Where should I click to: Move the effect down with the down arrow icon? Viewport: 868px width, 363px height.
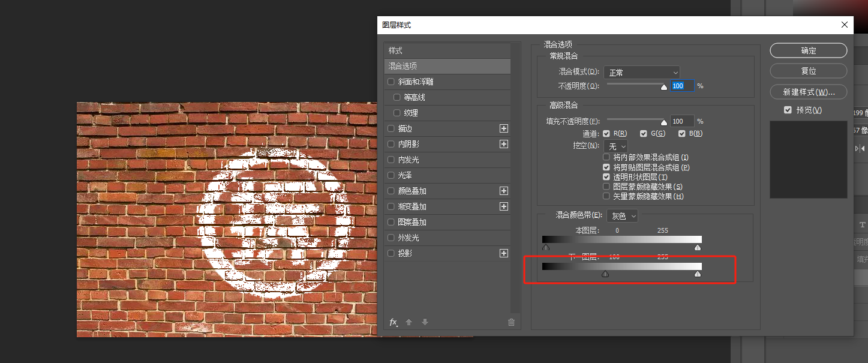pyautogui.click(x=425, y=322)
